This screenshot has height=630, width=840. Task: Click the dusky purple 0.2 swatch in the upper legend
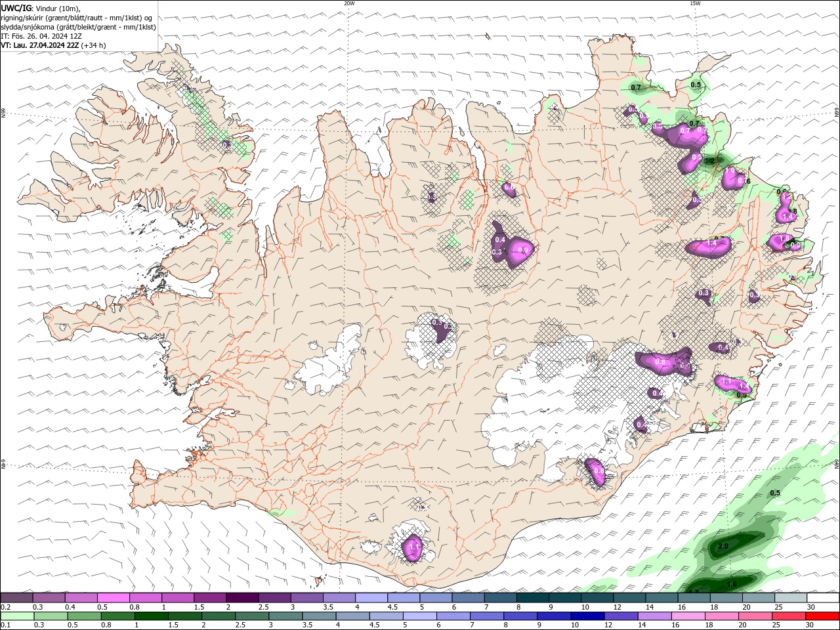pos(16,598)
